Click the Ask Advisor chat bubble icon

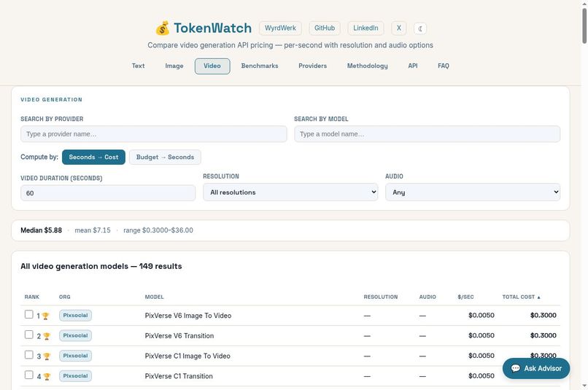(x=516, y=368)
